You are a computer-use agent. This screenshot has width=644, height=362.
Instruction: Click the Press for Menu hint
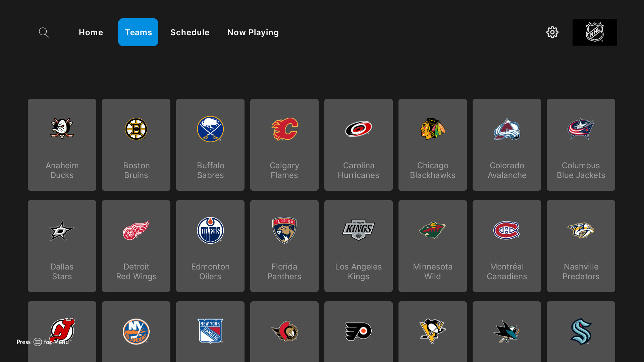coord(42,342)
